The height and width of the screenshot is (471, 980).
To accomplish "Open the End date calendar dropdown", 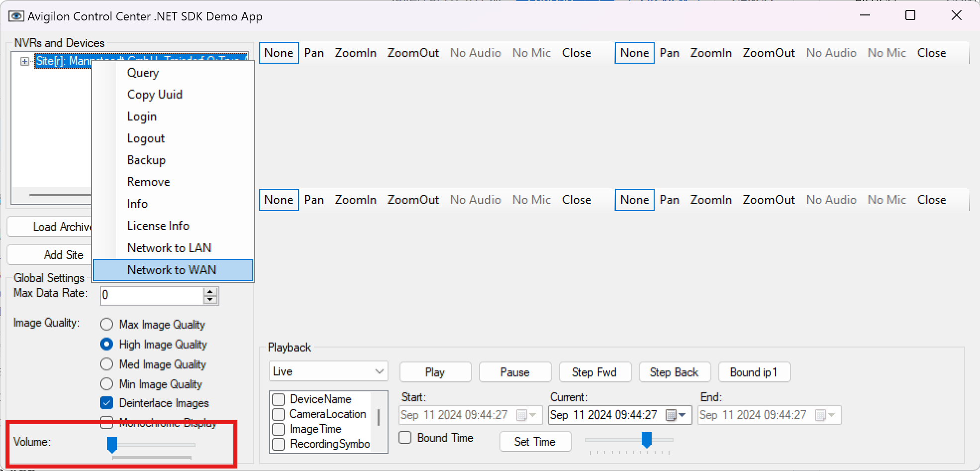I will pyautogui.click(x=826, y=415).
